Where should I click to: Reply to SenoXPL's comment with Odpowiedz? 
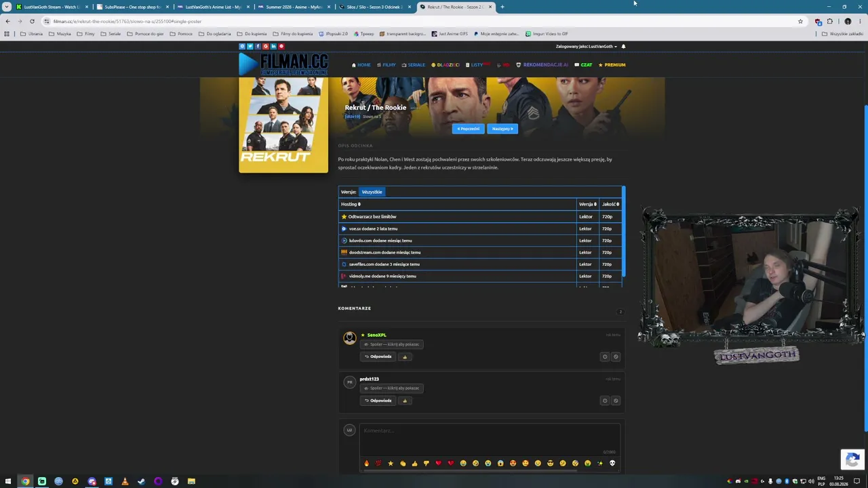(x=378, y=357)
